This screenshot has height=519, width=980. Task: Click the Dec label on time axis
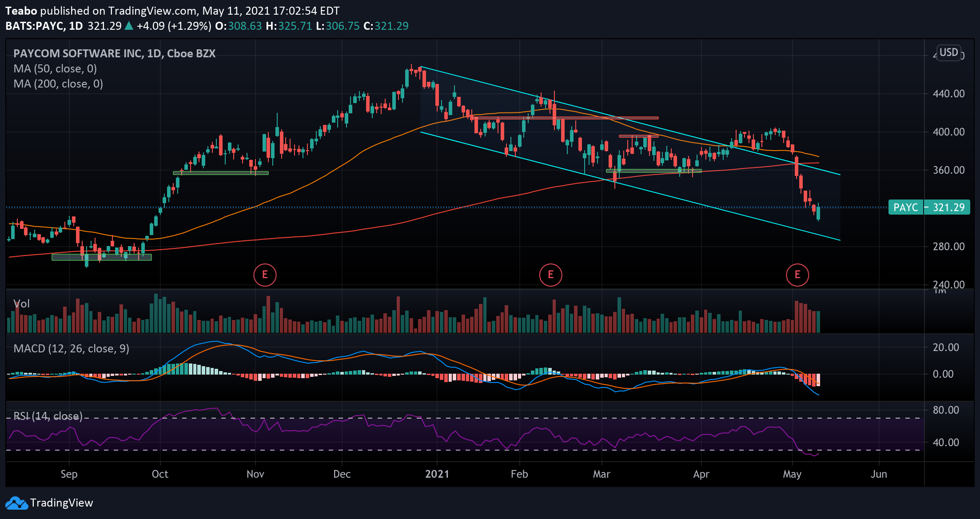click(342, 474)
